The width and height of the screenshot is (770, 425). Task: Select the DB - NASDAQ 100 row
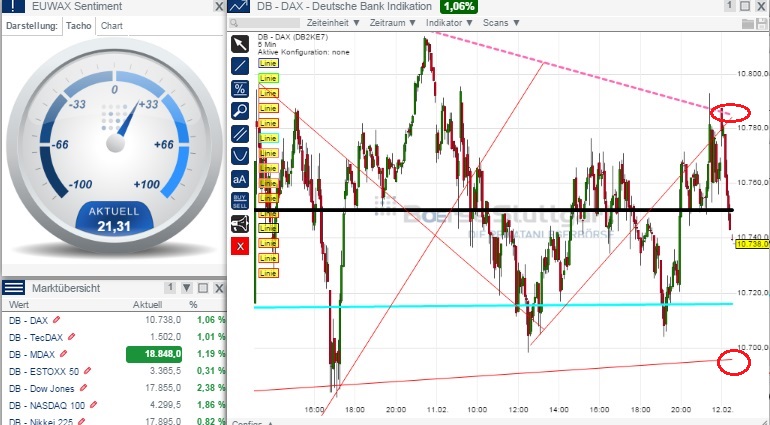coord(114,405)
